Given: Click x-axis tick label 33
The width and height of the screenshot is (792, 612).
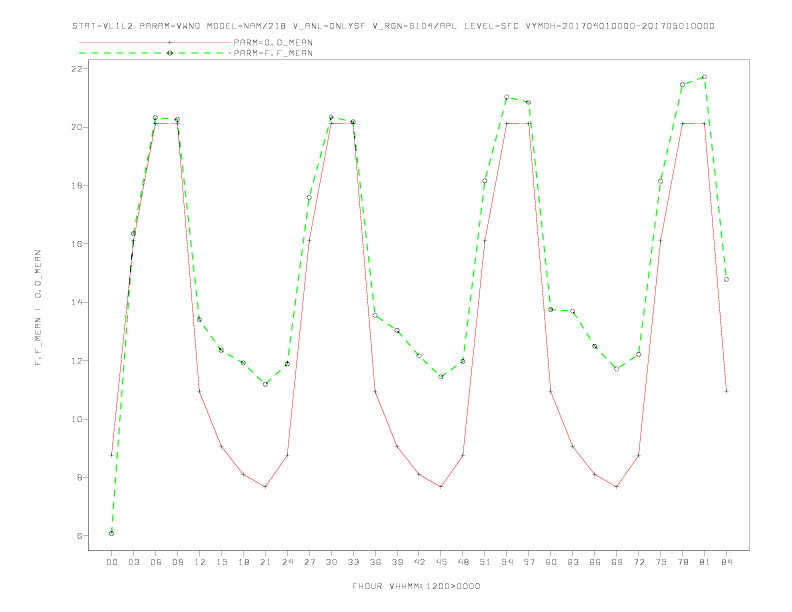Looking at the screenshot, I should pyautogui.click(x=353, y=562).
